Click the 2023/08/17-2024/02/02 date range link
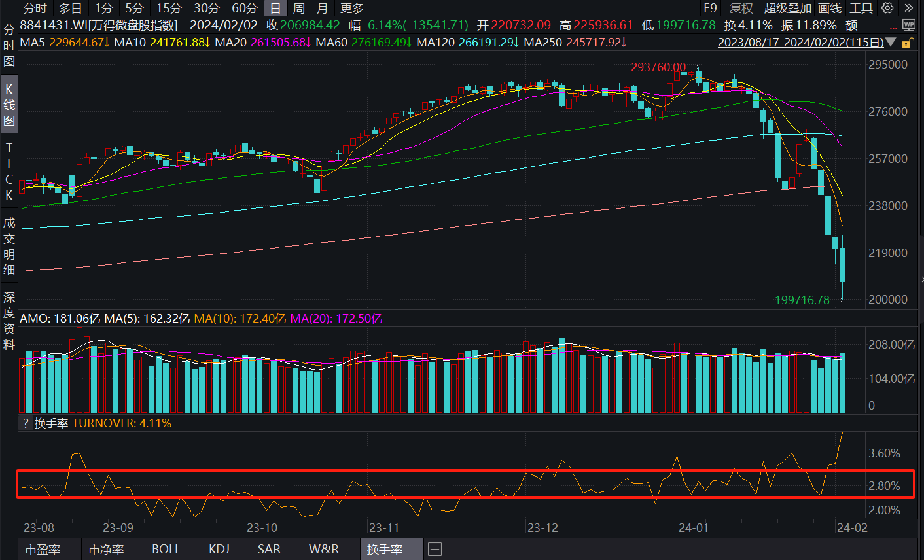 tap(800, 43)
